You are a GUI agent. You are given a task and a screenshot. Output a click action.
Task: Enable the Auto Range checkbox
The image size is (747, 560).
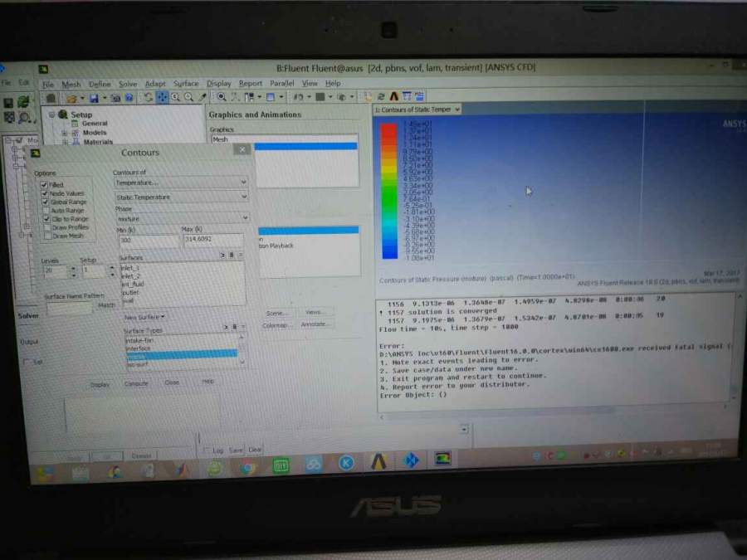tap(46, 211)
